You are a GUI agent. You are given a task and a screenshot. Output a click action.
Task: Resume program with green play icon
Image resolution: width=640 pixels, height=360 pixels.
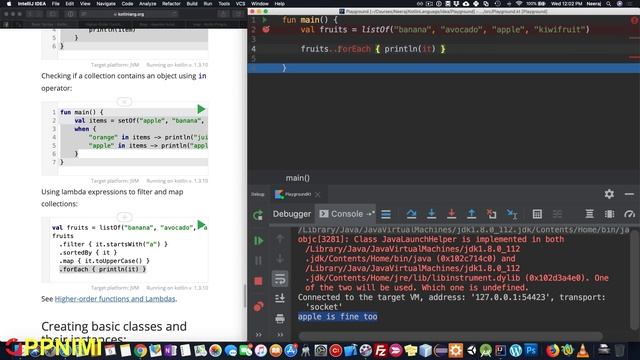click(x=258, y=241)
